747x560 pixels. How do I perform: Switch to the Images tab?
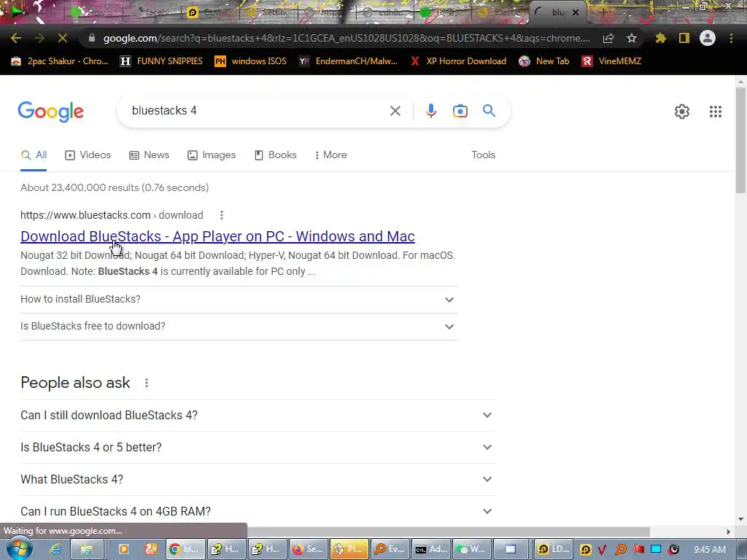(212, 155)
